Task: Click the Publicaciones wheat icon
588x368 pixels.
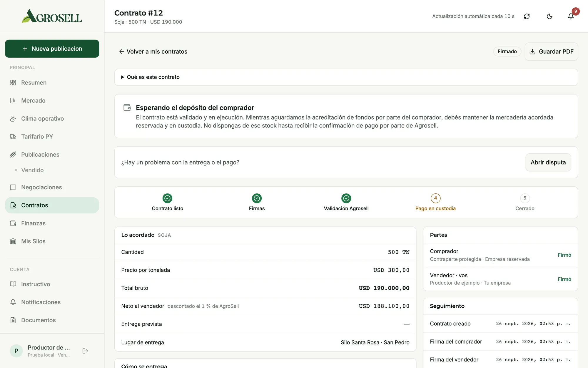Action: tap(13, 155)
